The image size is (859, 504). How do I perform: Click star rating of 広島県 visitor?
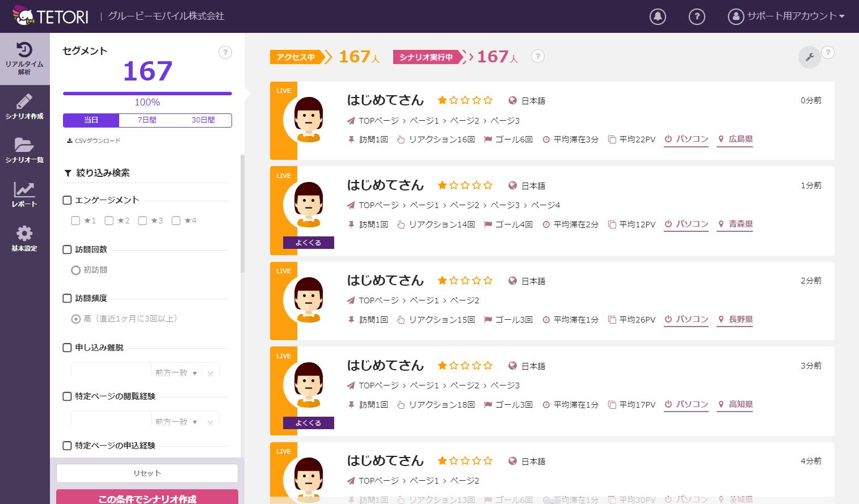pos(465,100)
